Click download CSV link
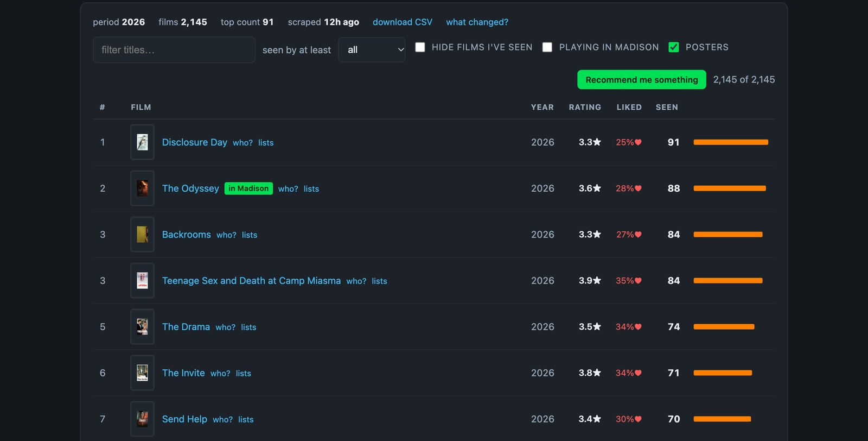 (x=403, y=22)
